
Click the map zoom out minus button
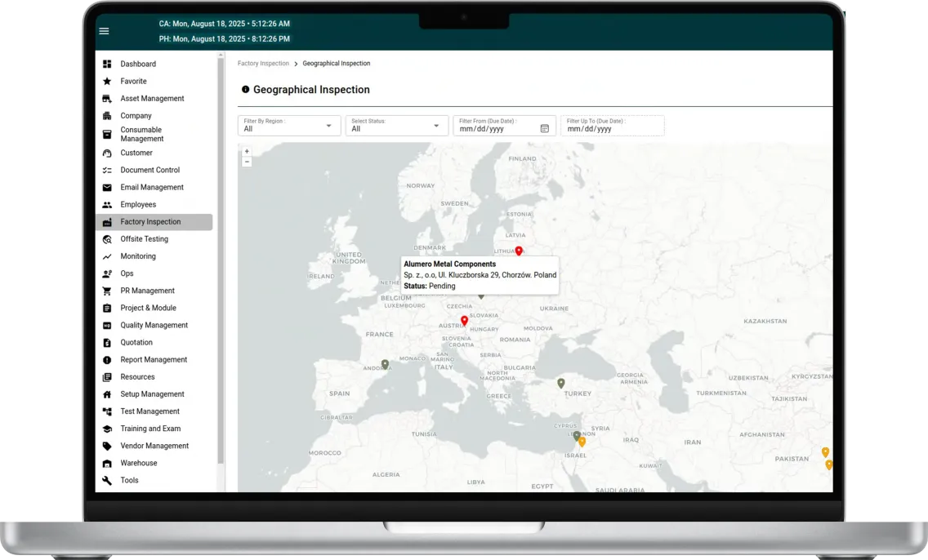247,162
